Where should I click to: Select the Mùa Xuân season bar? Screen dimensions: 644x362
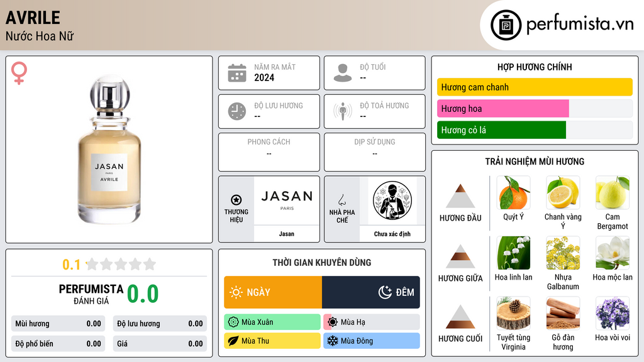point(272,322)
